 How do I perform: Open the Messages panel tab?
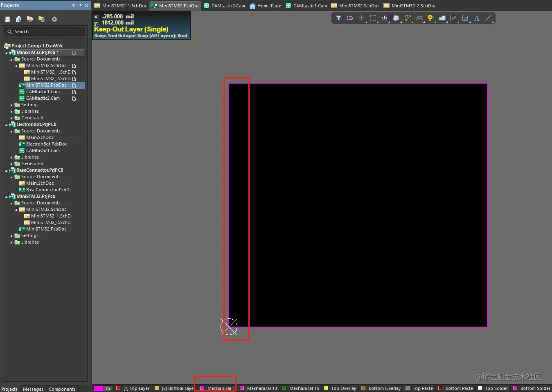(x=33, y=389)
